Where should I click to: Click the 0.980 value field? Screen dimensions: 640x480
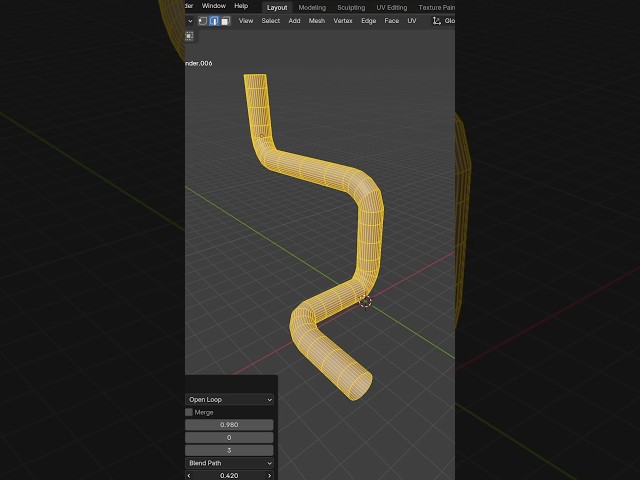(229, 425)
